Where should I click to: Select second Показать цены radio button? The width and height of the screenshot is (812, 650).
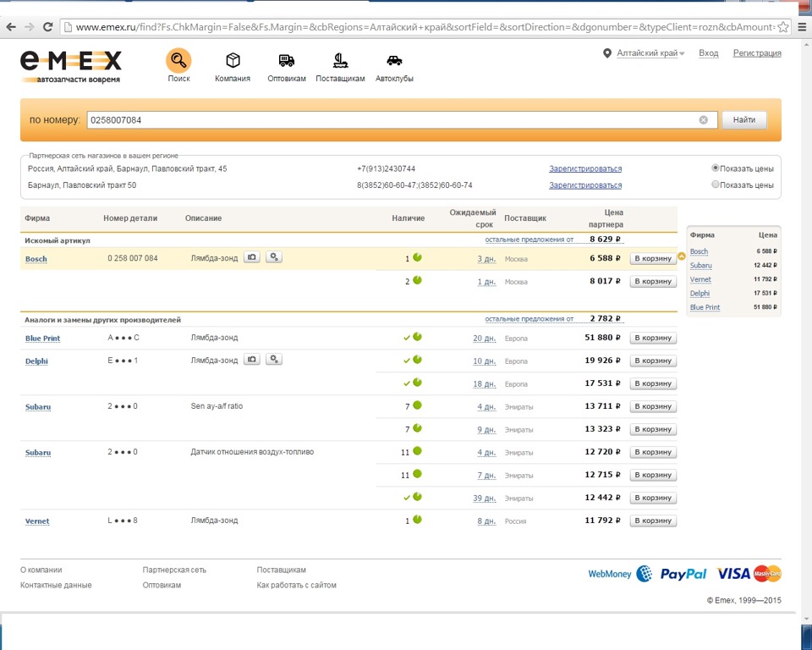point(716,185)
